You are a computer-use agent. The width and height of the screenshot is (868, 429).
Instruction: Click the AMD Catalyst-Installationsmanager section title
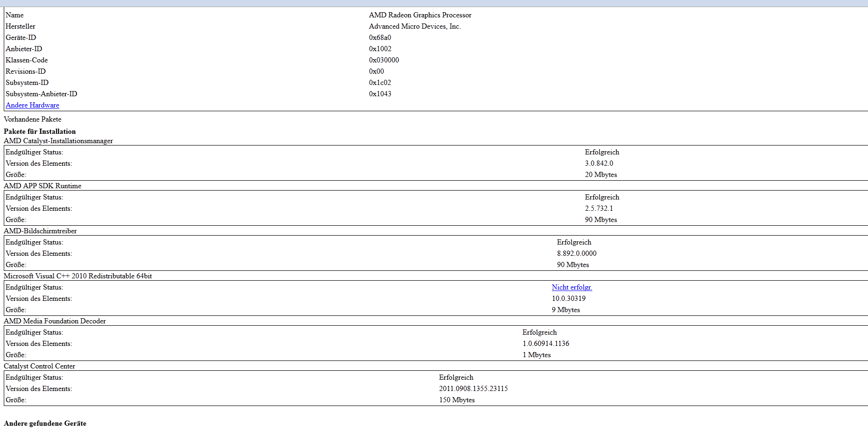tap(58, 141)
